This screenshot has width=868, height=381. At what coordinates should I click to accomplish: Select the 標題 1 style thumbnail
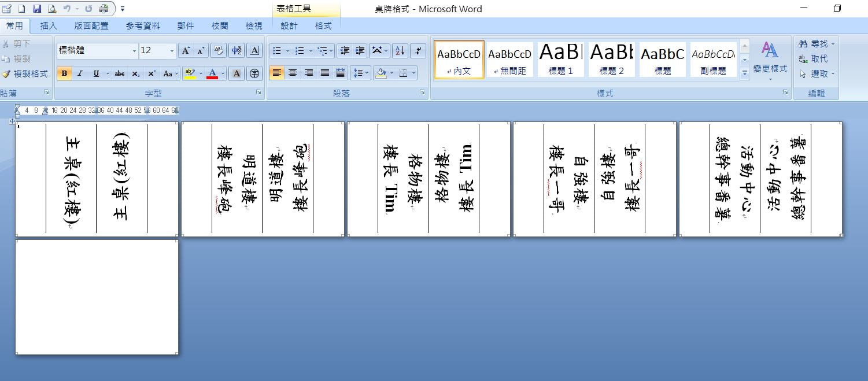pos(560,59)
